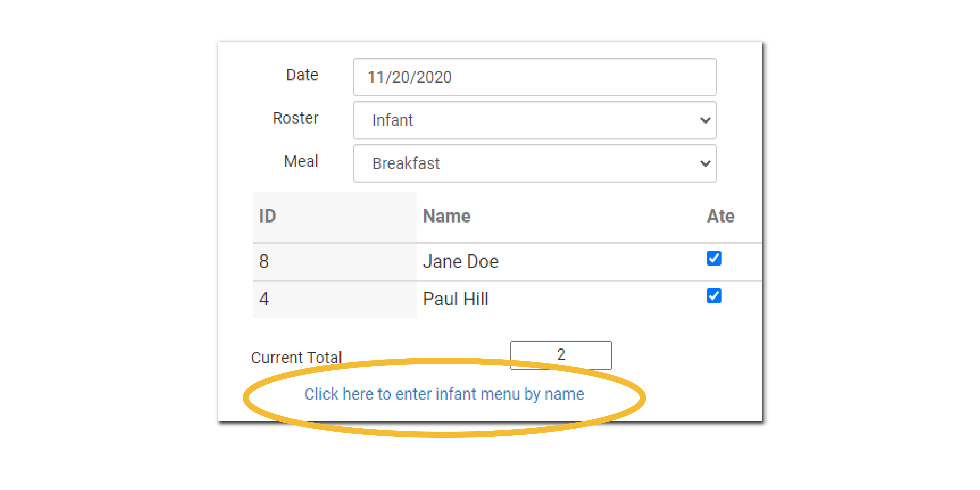This screenshot has width=980, height=490.
Task: Click the chevron arrow on the Roster dropdown
Action: (x=705, y=120)
